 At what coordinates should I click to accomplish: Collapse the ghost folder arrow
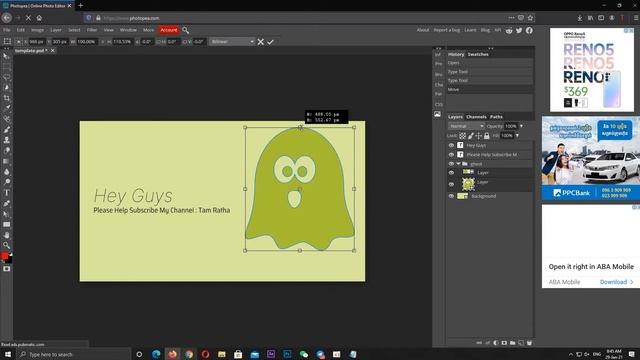[458, 164]
